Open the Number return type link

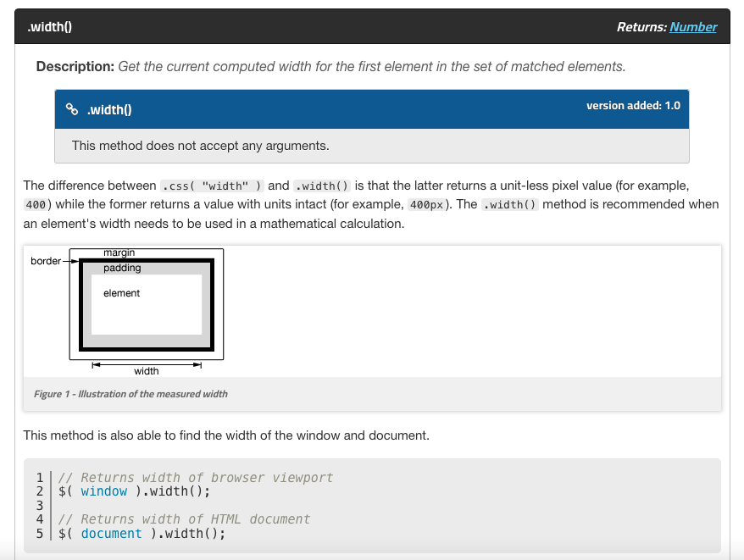[693, 27]
